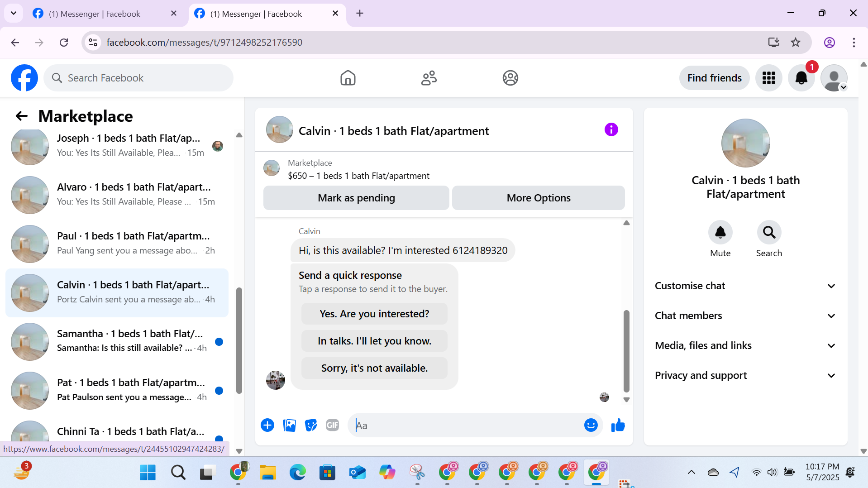Expand Privacy and support section
This screenshot has height=488, width=868.
tap(745, 375)
